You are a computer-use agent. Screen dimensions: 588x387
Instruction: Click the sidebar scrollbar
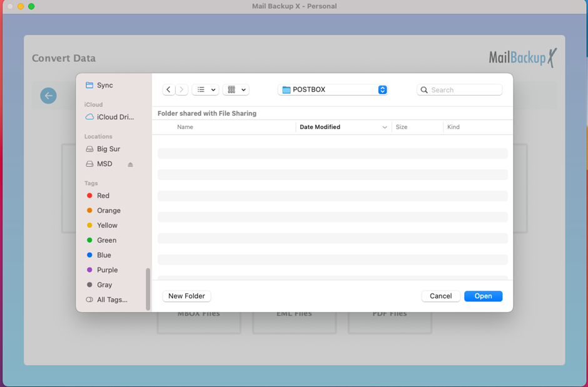(x=148, y=289)
